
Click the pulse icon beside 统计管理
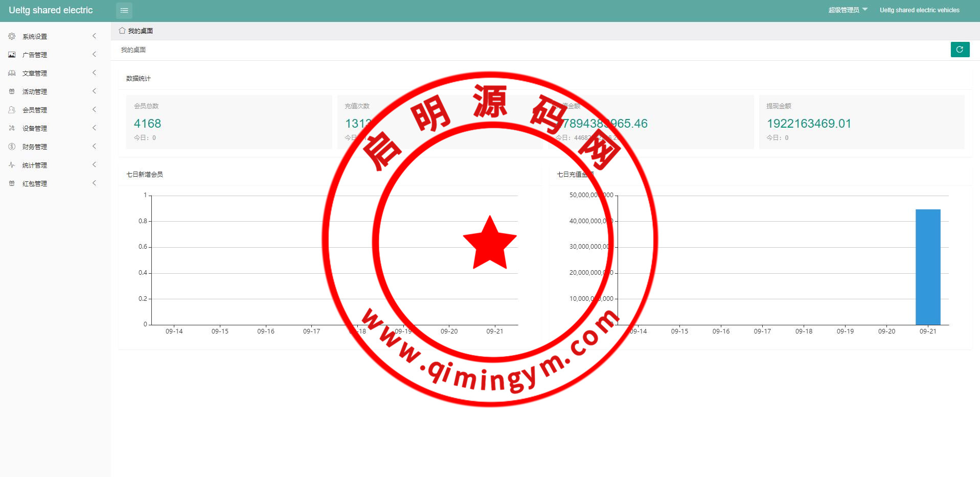pyautogui.click(x=12, y=165)
